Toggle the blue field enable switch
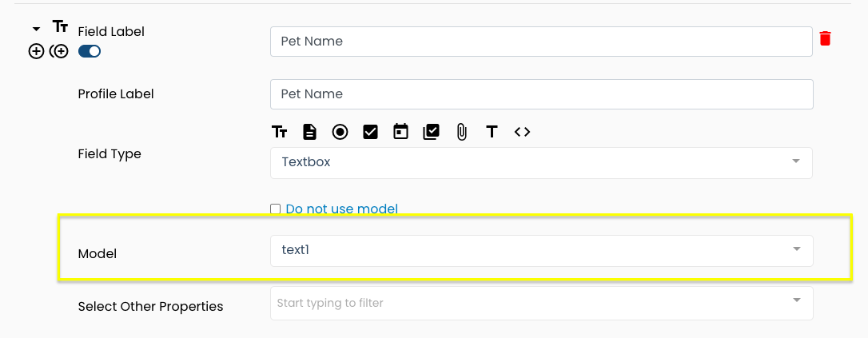This screenshot has width=868, height=338. coord(90,51)
